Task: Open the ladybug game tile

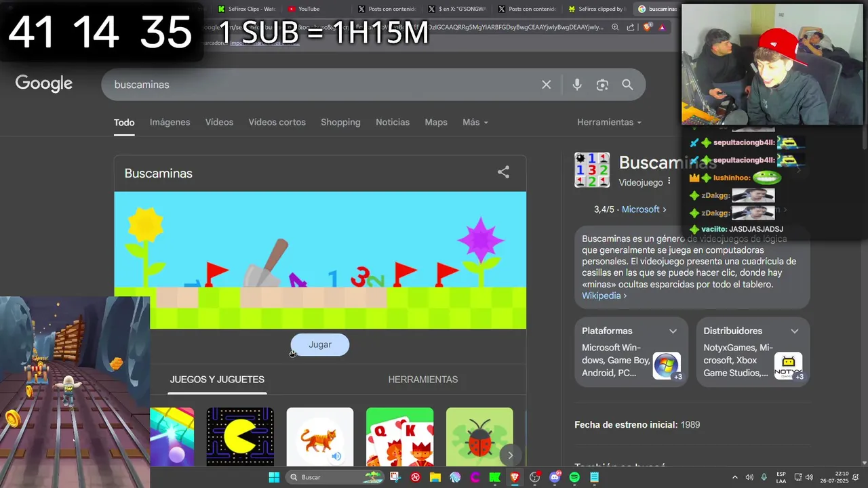Action: coord(479,436)
